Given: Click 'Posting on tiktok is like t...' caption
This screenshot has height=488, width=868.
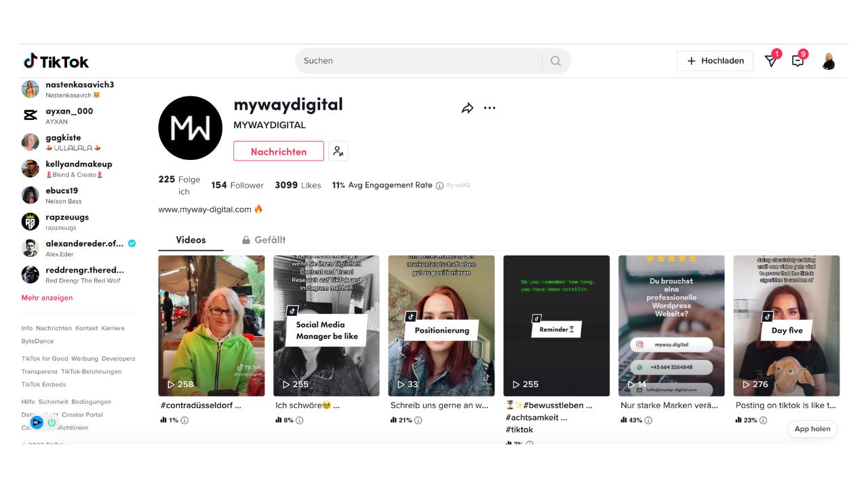Looking at the screenshot, I should [786, 405].
